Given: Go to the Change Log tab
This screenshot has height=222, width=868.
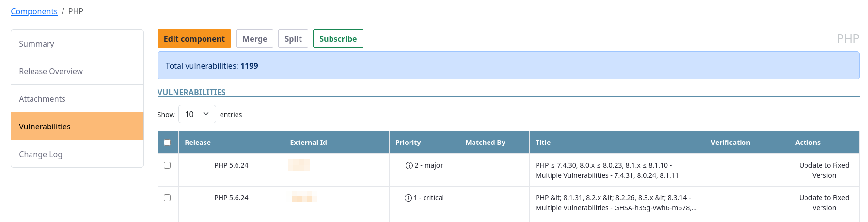Looking at the screenshot, I should tap(77, 154).
